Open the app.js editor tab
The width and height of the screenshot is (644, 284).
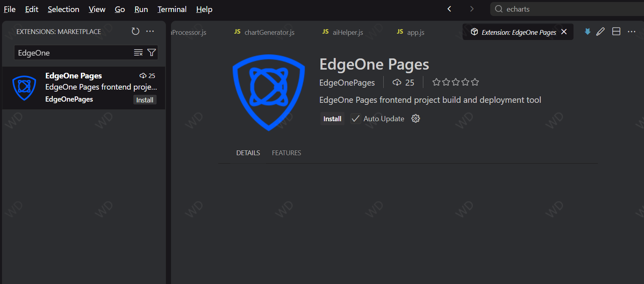411,32
